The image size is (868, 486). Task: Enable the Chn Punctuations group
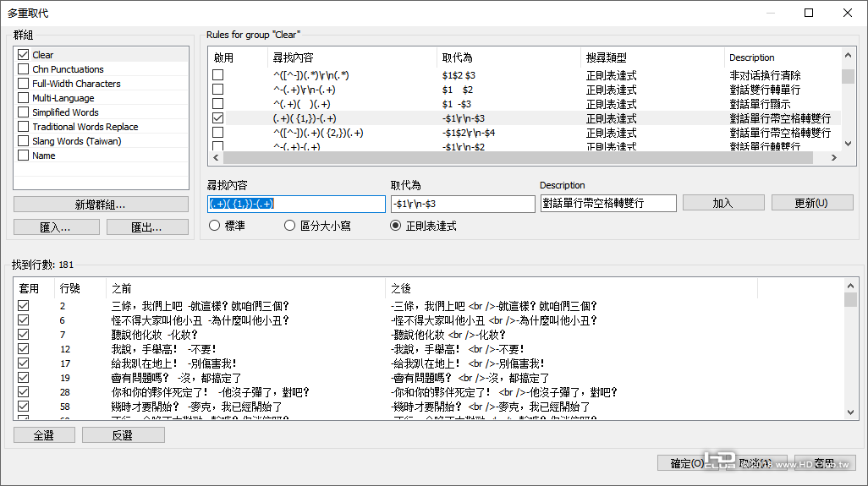pos(23,69)
